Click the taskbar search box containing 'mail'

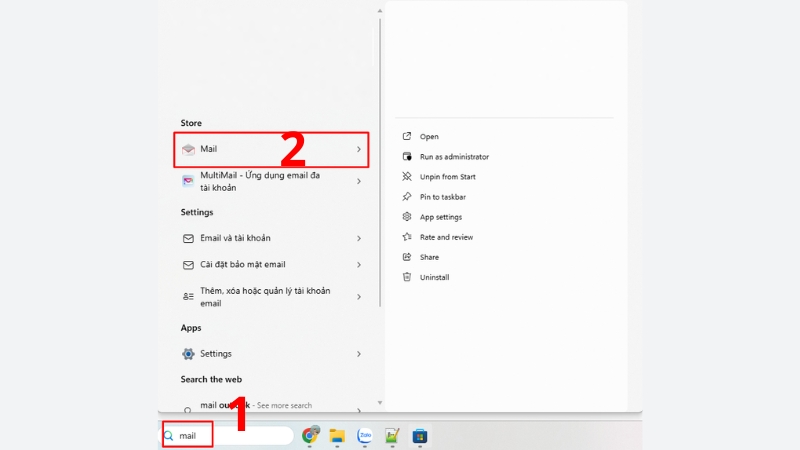pyautogui.click(x=230, y=436)
